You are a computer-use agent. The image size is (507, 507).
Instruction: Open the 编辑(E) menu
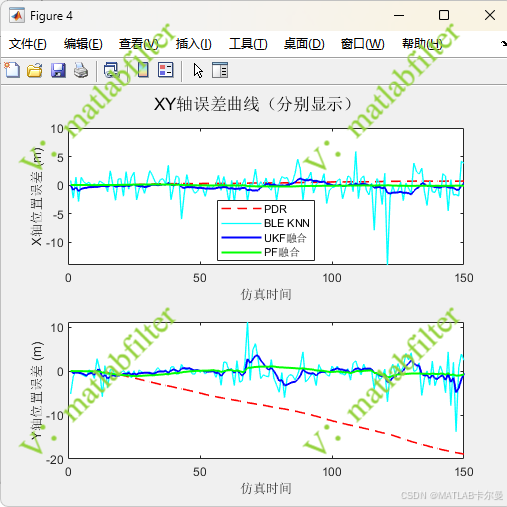[x=83, y=44]
